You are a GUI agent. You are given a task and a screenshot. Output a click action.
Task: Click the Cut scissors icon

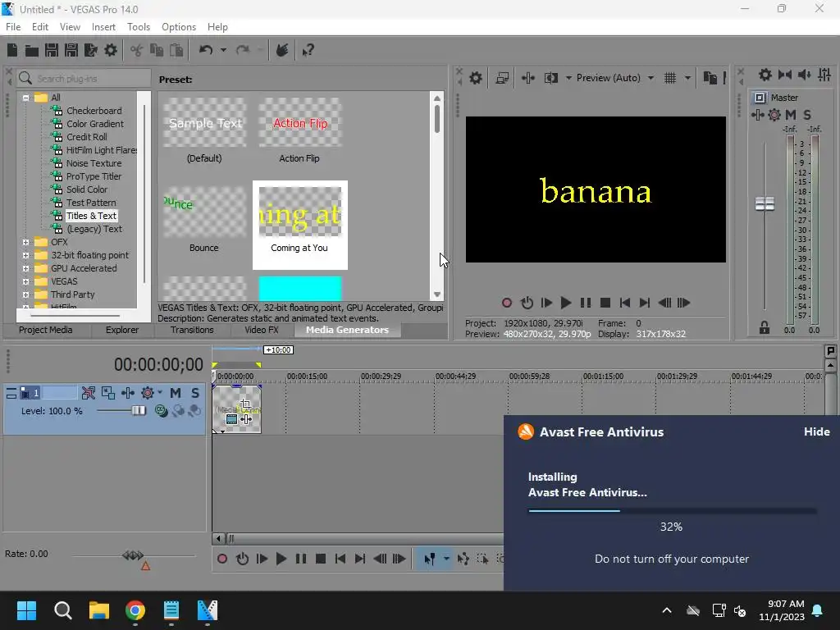pyautogui.click(x=137, y=50)
